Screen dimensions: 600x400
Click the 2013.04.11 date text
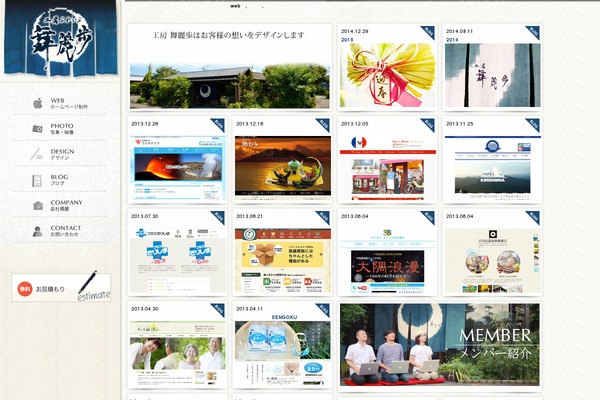(249, 309)
